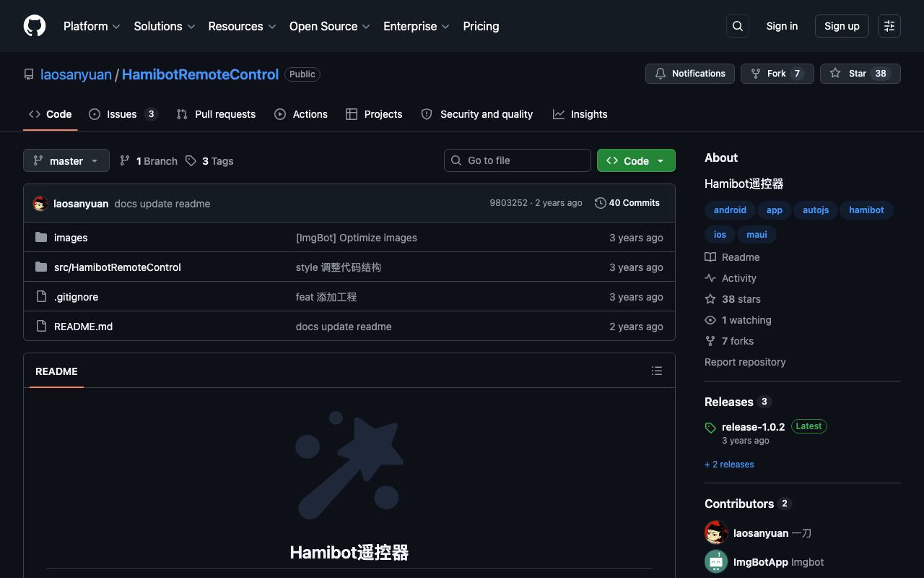The height and width of the screenshot is (578, 924).
Task: Open the '[ImgBot] Optimize images' commit message
Action: click(x=357, y=238)
